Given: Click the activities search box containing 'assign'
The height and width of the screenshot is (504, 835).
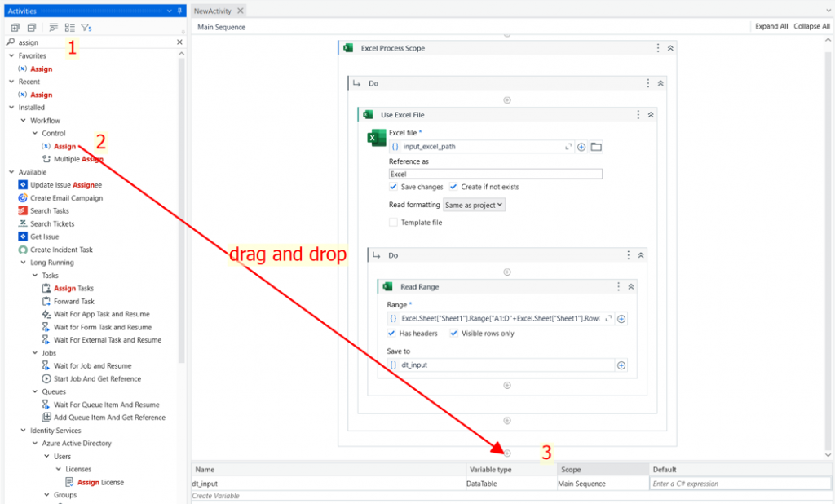Looking at the screenshot, I should 96,42.
